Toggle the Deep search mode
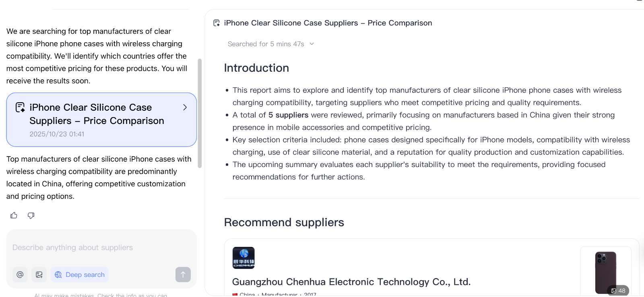The height and width of the screenshot is (297, 644). (x=80, y=274)
